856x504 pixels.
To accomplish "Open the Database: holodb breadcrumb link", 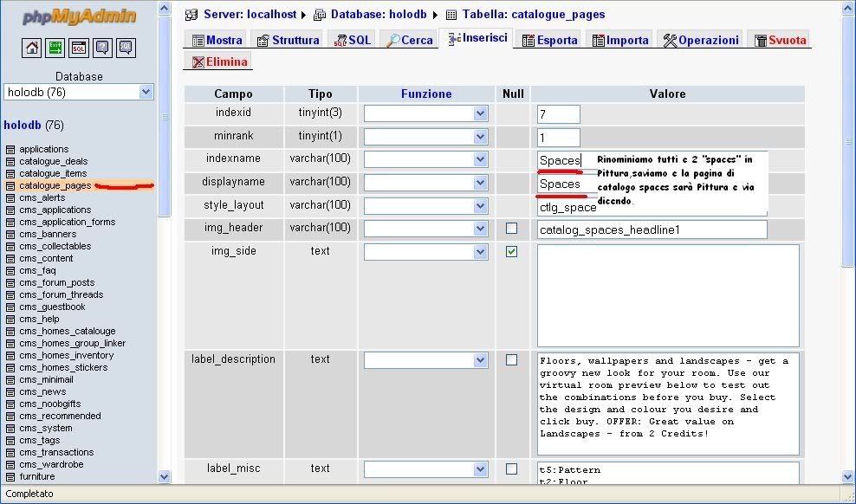I will [x=379, y=15].
